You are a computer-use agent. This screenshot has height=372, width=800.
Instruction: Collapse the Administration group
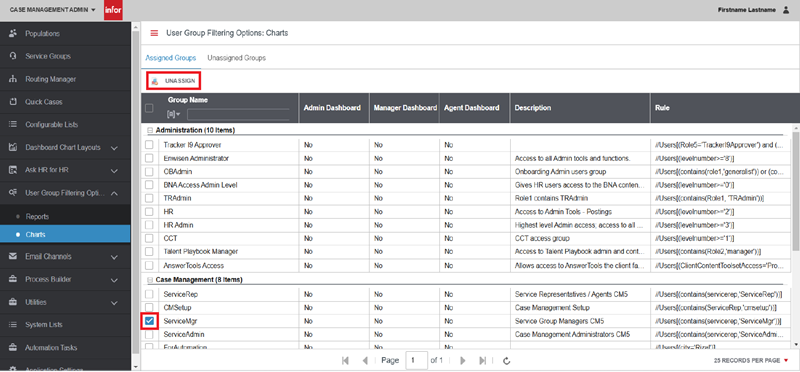tap(149, 130)
